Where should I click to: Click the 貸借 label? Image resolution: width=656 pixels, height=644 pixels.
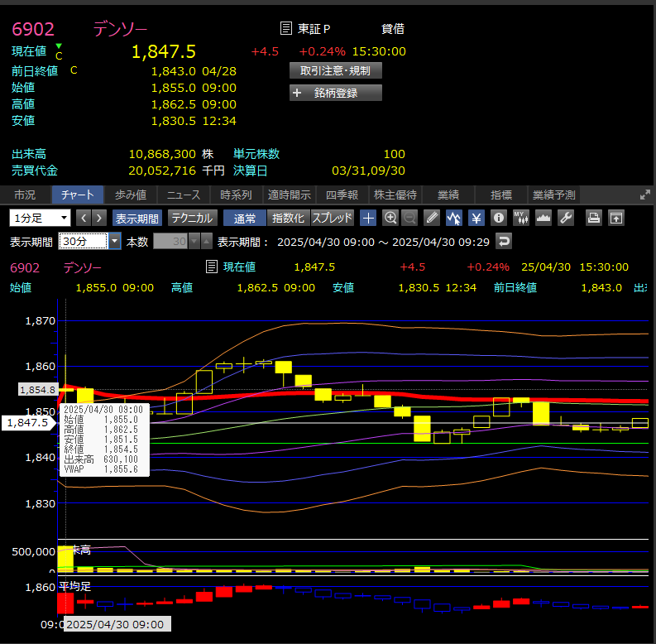click(x=393, y=29)
